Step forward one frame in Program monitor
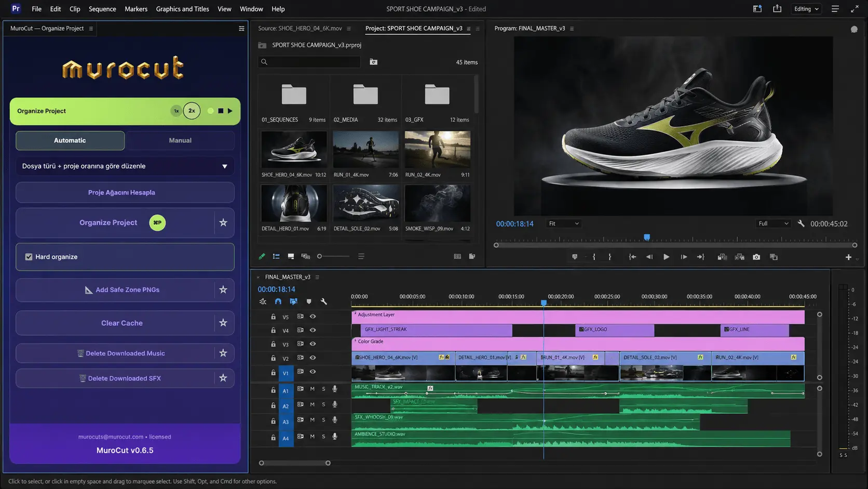 click(684, 257)
